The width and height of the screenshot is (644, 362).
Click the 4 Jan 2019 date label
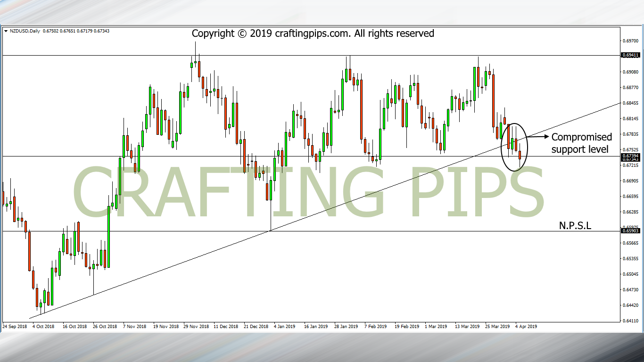285,326
